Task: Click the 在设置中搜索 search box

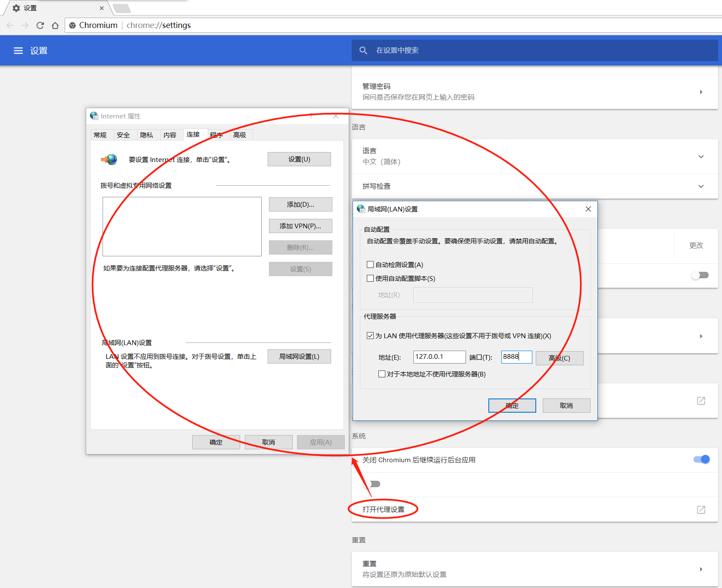Action: pyautogui.click(x=534, y=50)
